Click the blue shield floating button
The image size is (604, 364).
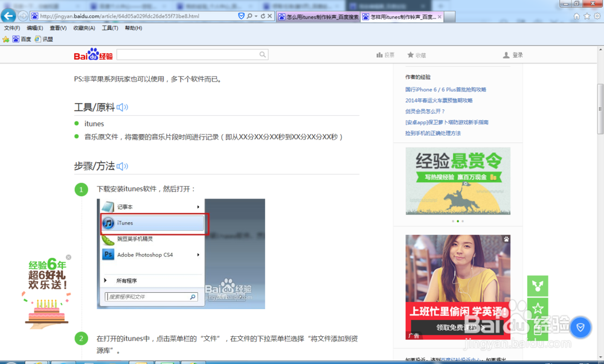pos(580,327)
